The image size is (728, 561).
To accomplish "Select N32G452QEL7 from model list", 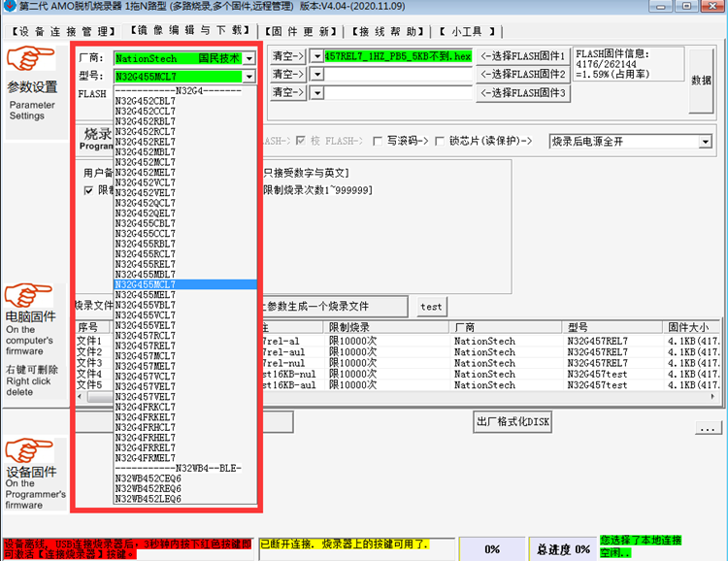I will (184, 214).
